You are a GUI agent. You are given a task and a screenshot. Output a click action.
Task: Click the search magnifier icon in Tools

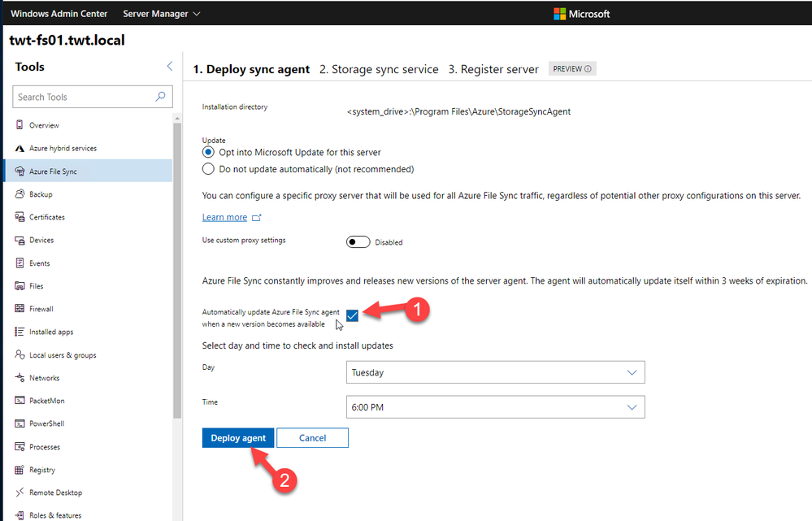click(161, 97)
